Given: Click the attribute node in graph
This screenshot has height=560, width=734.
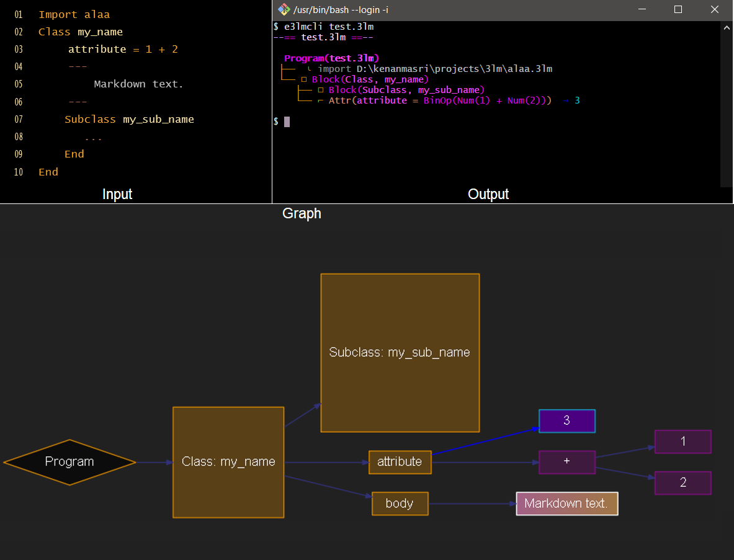Looking at the screenshot, I should point(400,462).
